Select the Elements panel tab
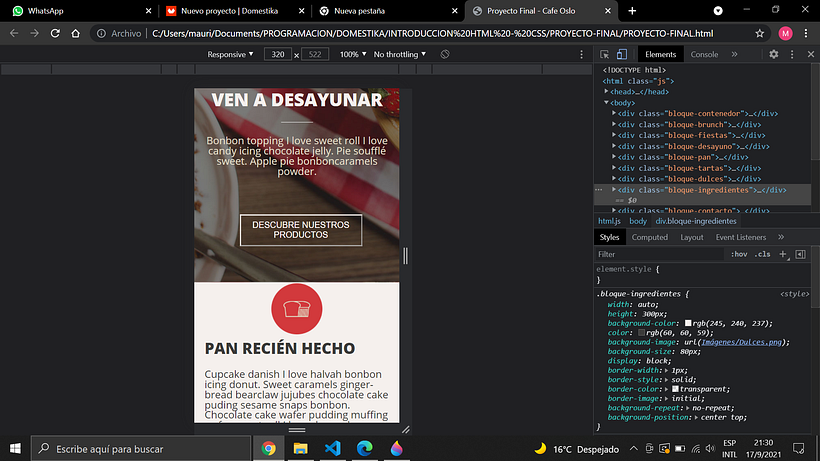820x461 pixels. tap(660, 54)
